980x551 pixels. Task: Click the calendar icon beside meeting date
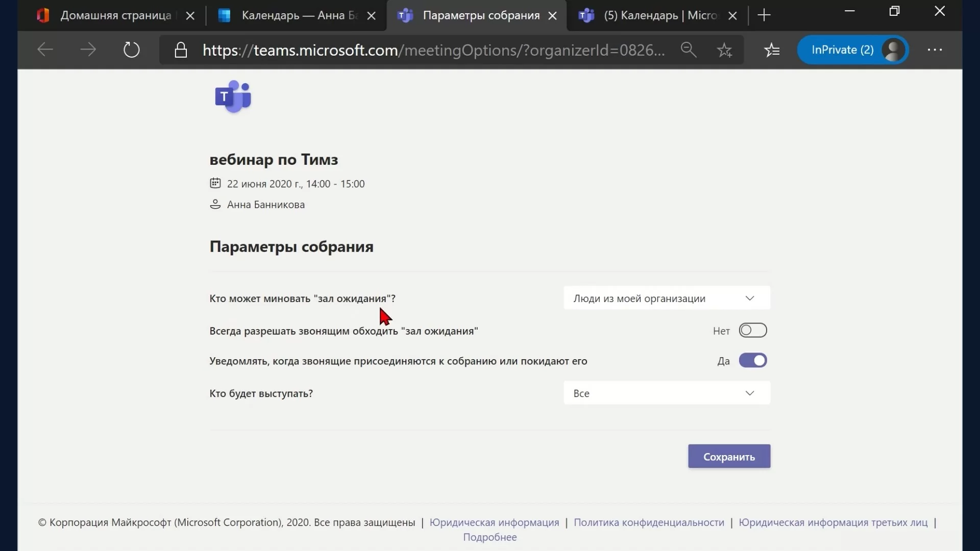[215, 183]
